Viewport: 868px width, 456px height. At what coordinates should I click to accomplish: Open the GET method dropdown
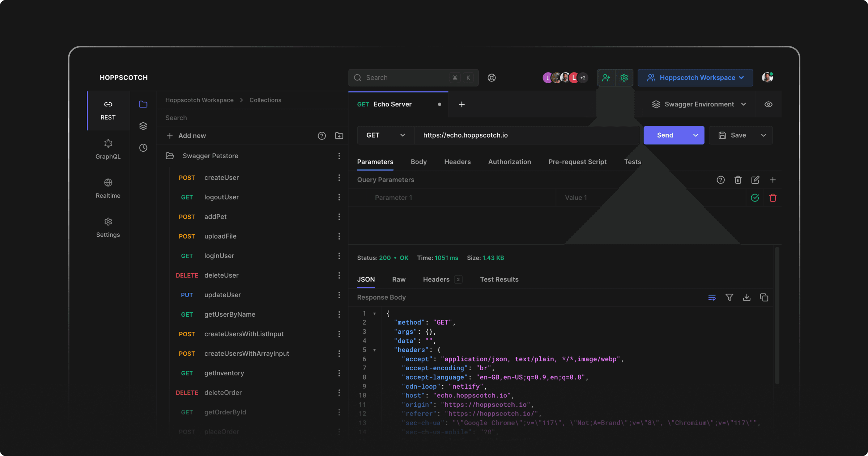coord(385,135)
